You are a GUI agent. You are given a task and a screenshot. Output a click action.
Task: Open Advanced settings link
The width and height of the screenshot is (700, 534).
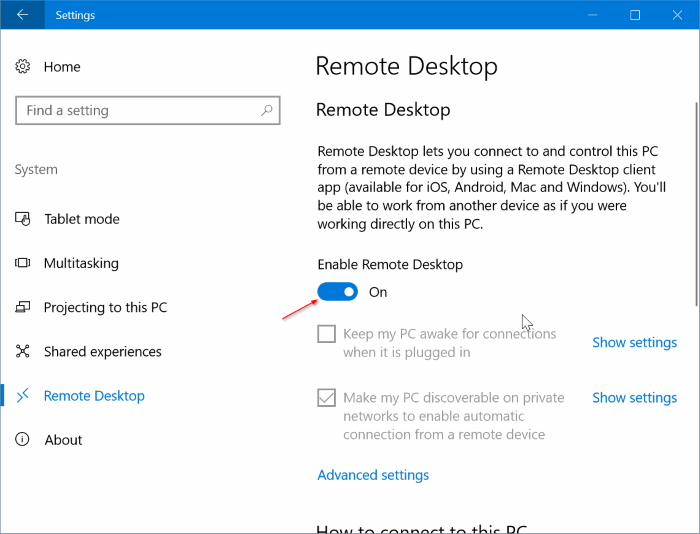coord(373,475)
